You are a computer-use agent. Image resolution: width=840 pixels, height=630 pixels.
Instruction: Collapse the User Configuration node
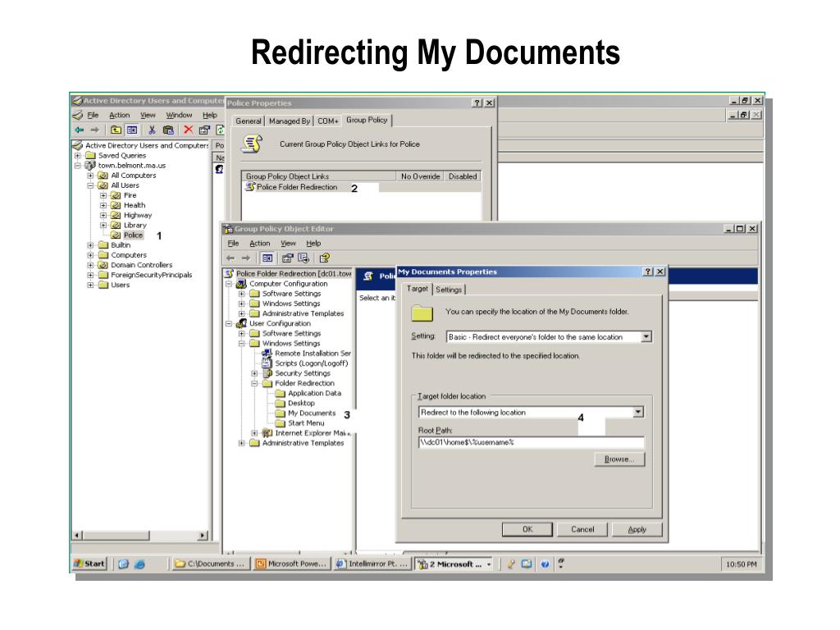230,323
